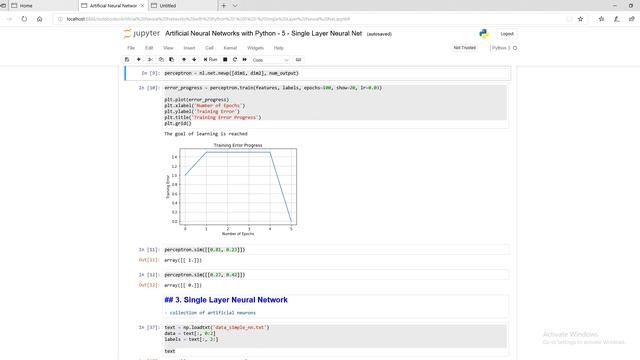Move selected cell down arrow
This screenshot has height=360, width=640.
[x=194, y=60]
